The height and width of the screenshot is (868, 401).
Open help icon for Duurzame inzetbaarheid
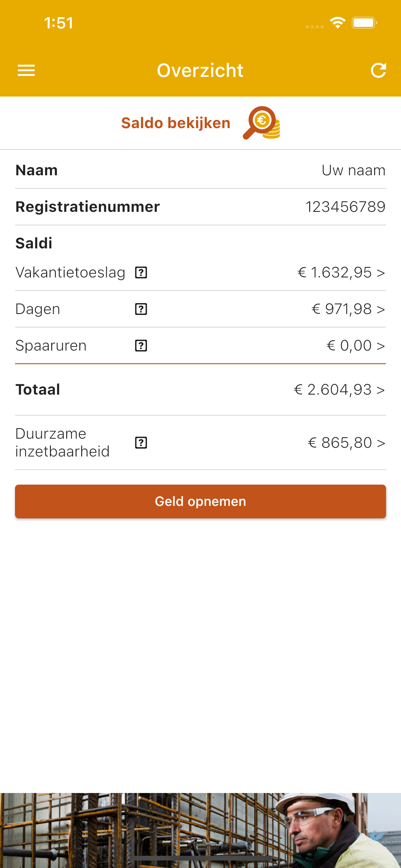141,442
